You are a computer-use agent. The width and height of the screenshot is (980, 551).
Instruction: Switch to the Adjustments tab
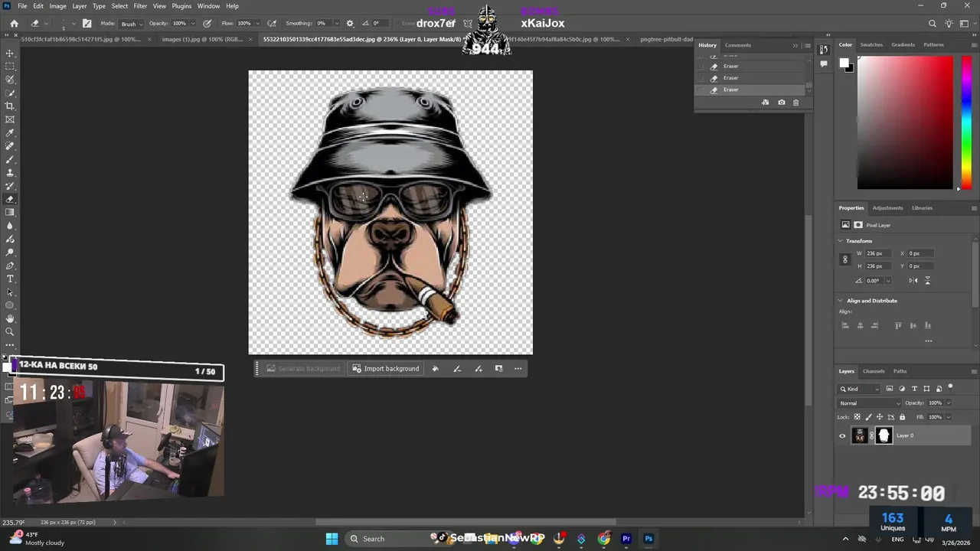tap(887, 208)
